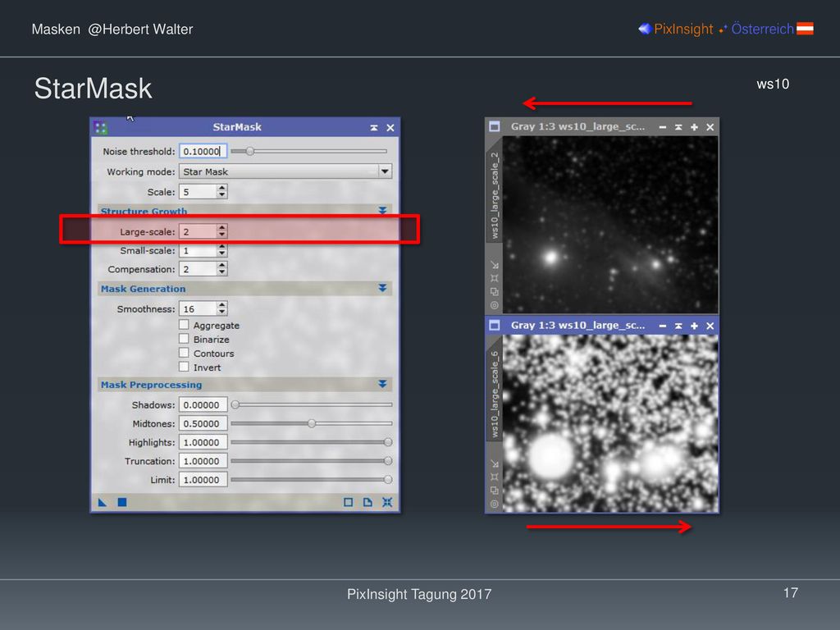Click the Large-scale spin box arrows
The image size is (840, 630).
coord(221,231)
